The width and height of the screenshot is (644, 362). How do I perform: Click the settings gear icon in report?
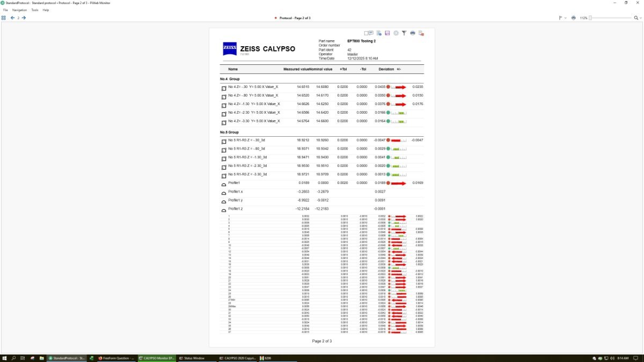click(396, 33)
